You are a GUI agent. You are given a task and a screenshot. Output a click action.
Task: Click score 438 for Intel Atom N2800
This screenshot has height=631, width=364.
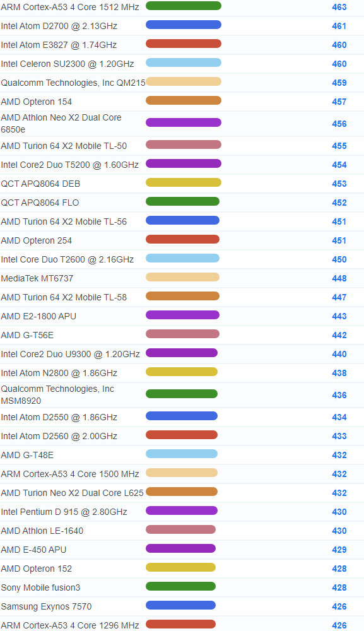coord(339,373)
